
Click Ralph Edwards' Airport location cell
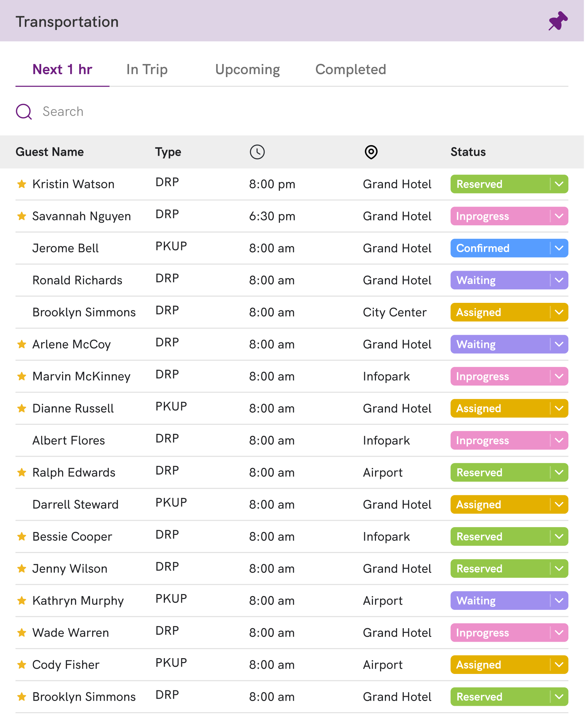(383, 473)
